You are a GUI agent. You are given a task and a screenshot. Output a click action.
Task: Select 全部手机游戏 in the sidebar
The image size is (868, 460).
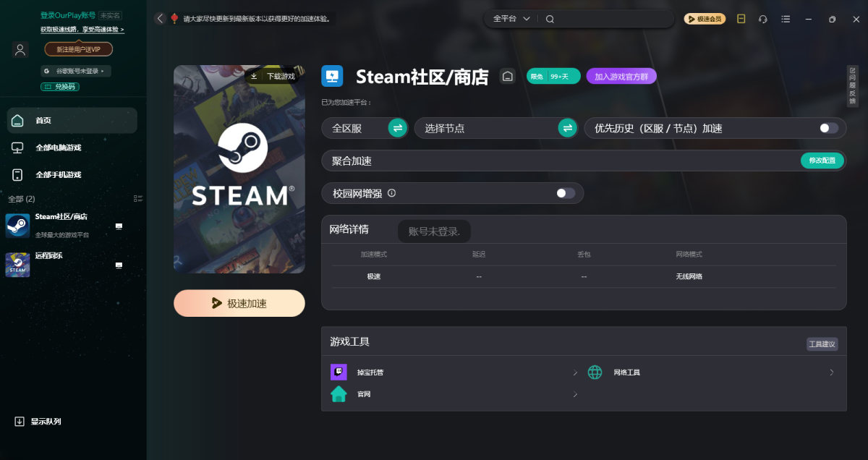click(59, 174)
